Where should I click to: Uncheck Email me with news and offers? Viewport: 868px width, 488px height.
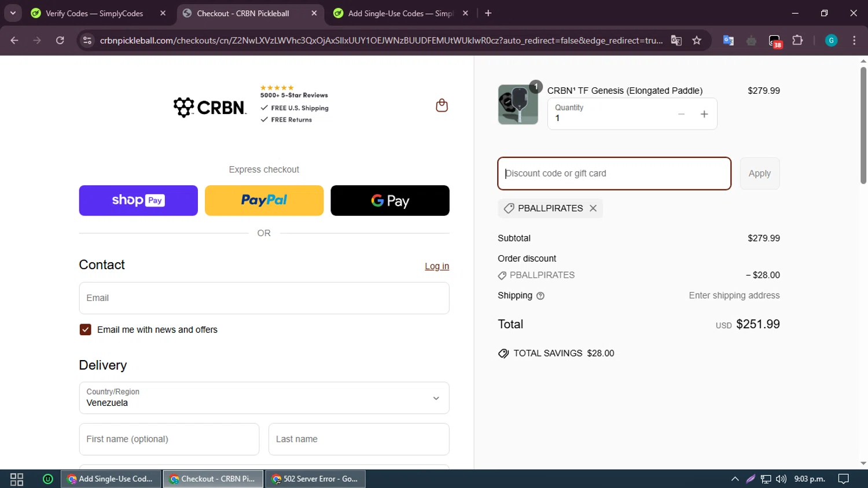86,329
